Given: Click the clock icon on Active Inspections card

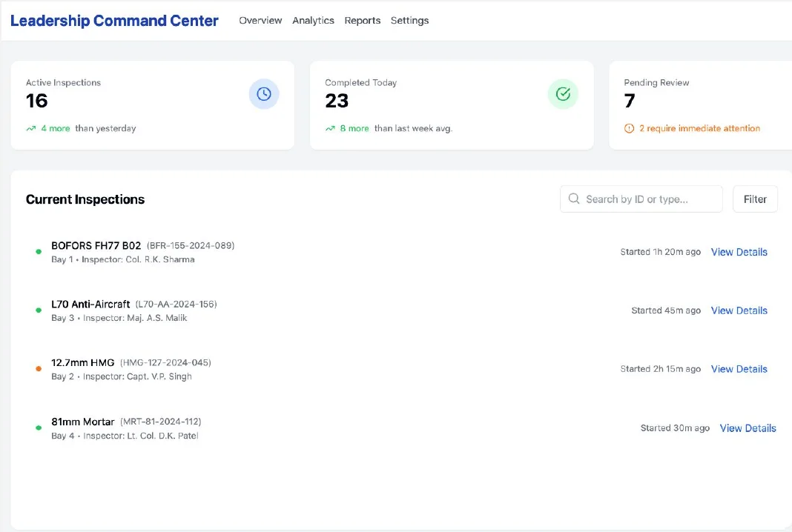Looking at the screenshot, I should click(264, 93).
